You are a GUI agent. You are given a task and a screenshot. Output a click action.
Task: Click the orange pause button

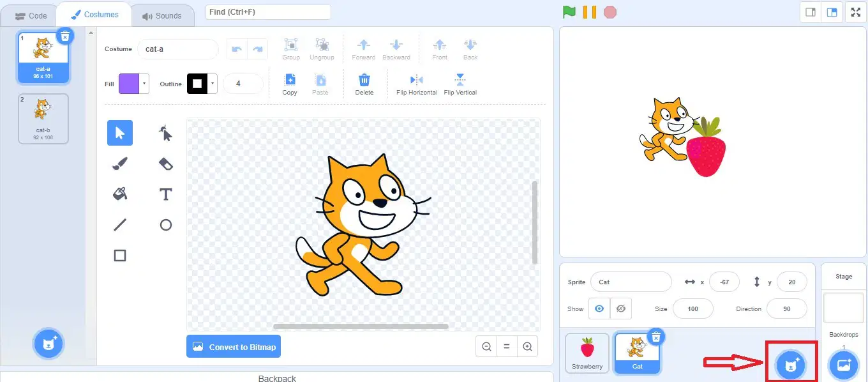coord(590,11)
